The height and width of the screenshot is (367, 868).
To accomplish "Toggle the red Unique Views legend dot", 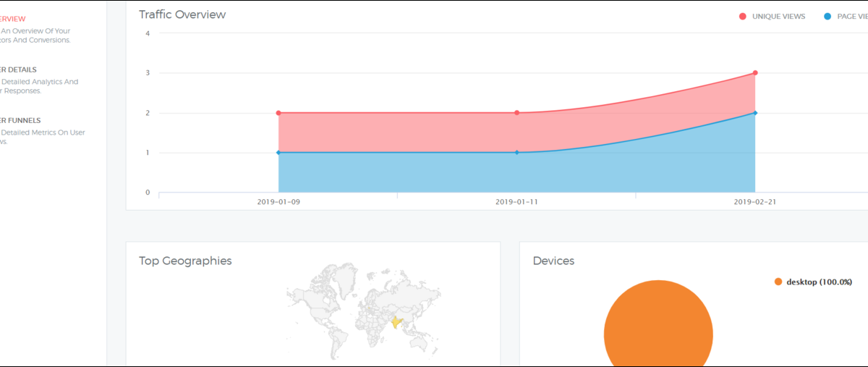I will pyautogui.click(x=742, y=17).
